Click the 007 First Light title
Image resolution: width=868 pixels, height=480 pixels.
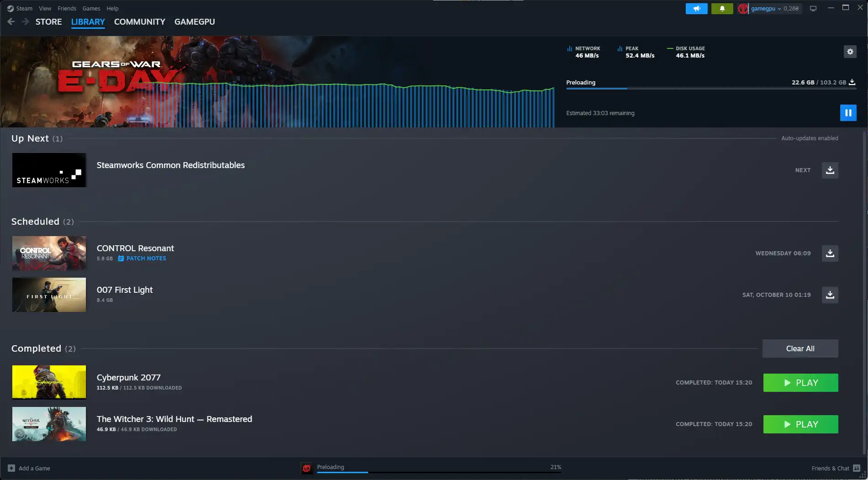pyautogui.click(x=125, y=290)
